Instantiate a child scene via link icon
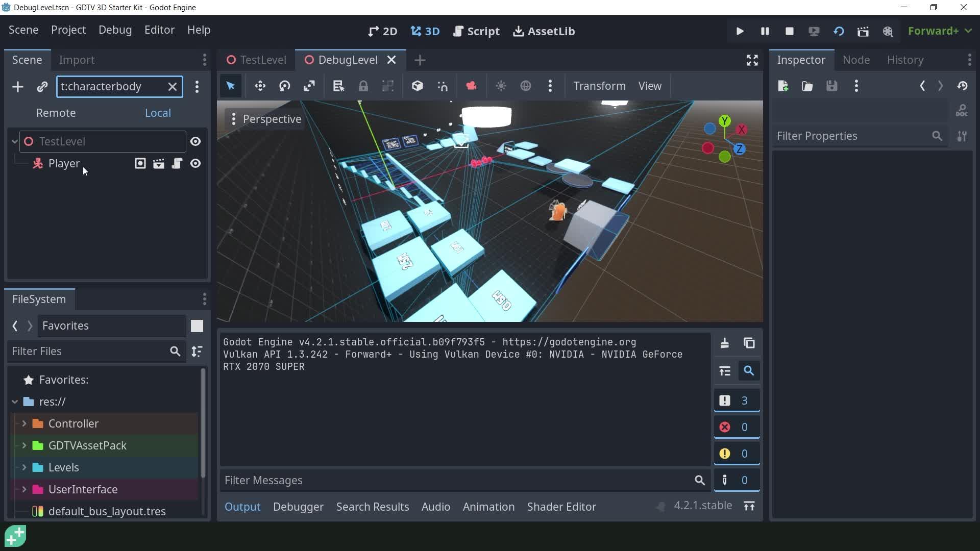Screen dimensions: 980x551 42,87
